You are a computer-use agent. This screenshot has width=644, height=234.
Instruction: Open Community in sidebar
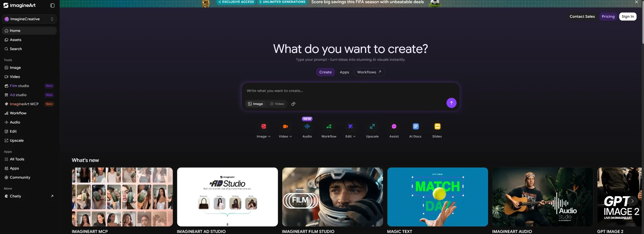[29, 177]
